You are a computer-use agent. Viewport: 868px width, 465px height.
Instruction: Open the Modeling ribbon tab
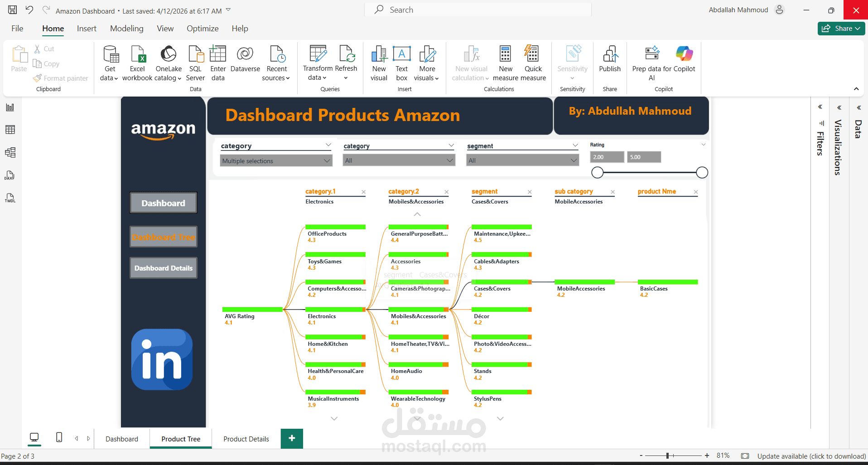(x=127, y=29)
